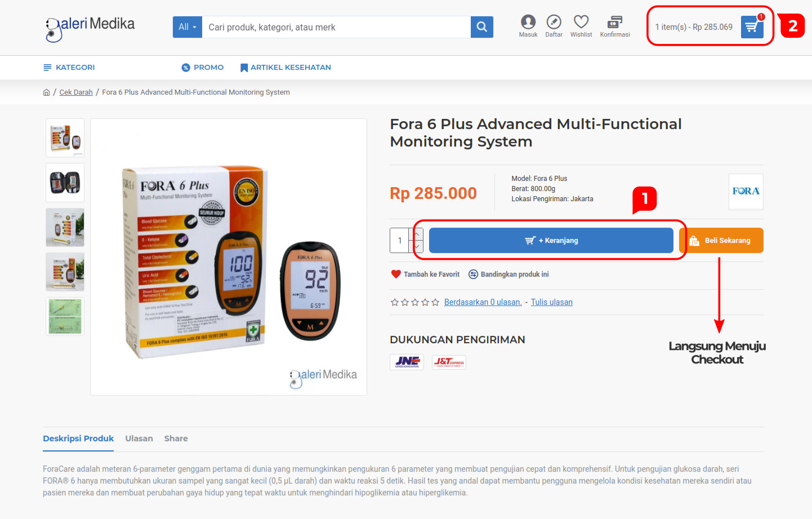812x519 pixels.
Task: Open the All category dropdown
Action: click(187, 27)
